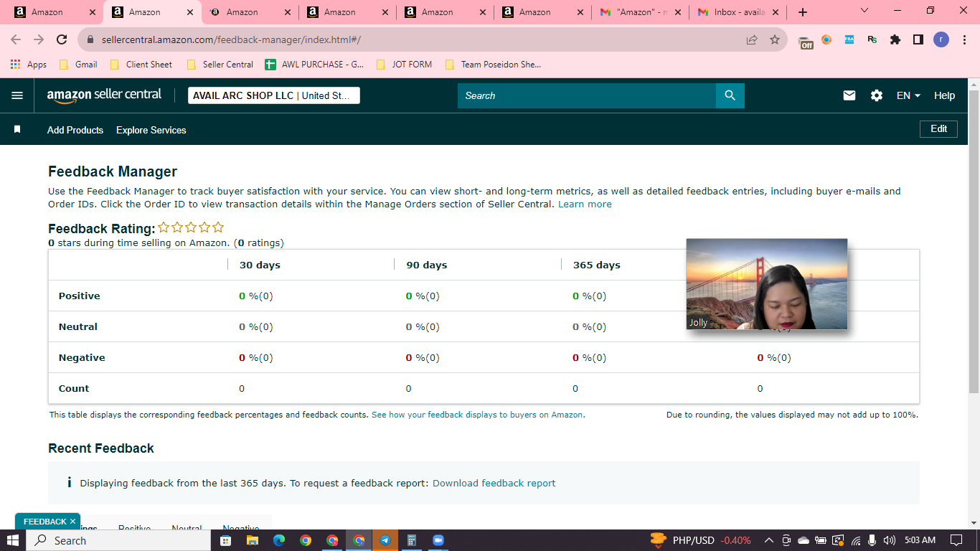This screenshot has height=551, width=980.
Task: Click the Apps shortcut in bookmarks bar
Action: [29, 65]
